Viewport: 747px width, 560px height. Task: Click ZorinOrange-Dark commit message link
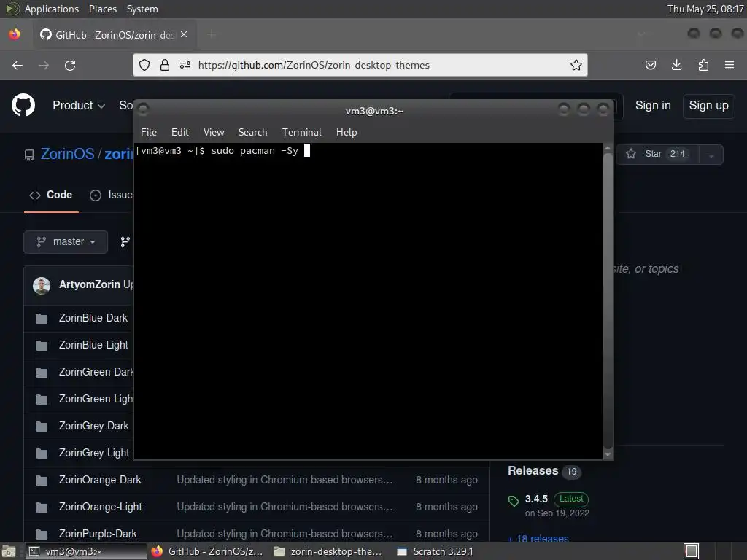pyautogui.click(x=285, y=480)
